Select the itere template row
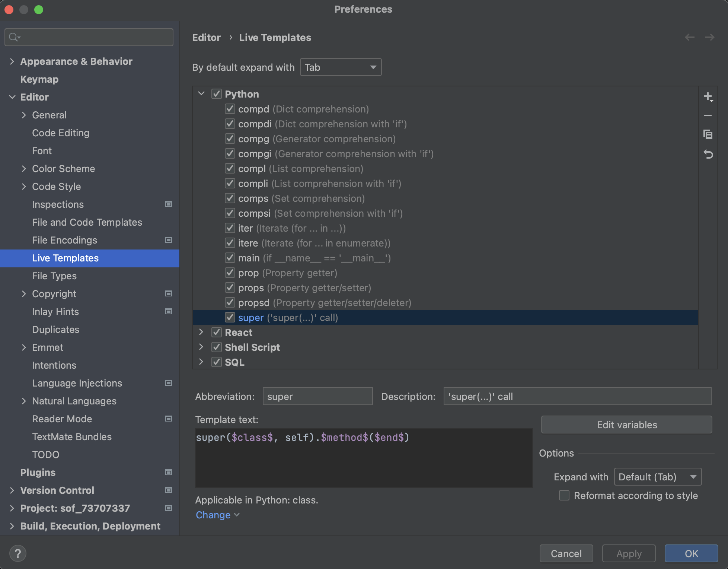The height and width of the screenshot is (569, 728). point(445,243)
